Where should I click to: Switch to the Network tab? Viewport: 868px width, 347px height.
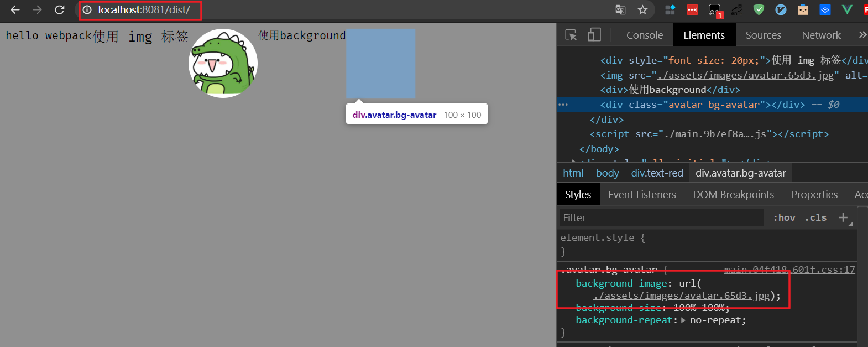821,35
